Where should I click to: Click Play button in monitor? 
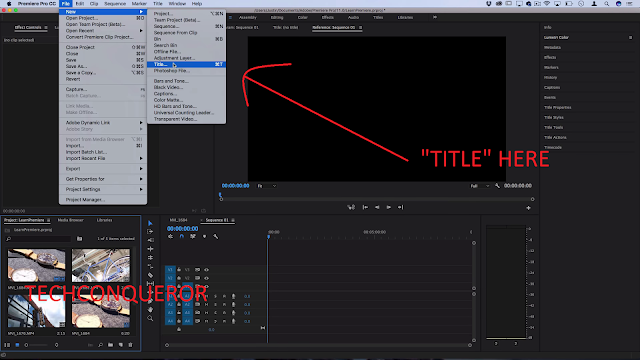click(x=389, y=207)
